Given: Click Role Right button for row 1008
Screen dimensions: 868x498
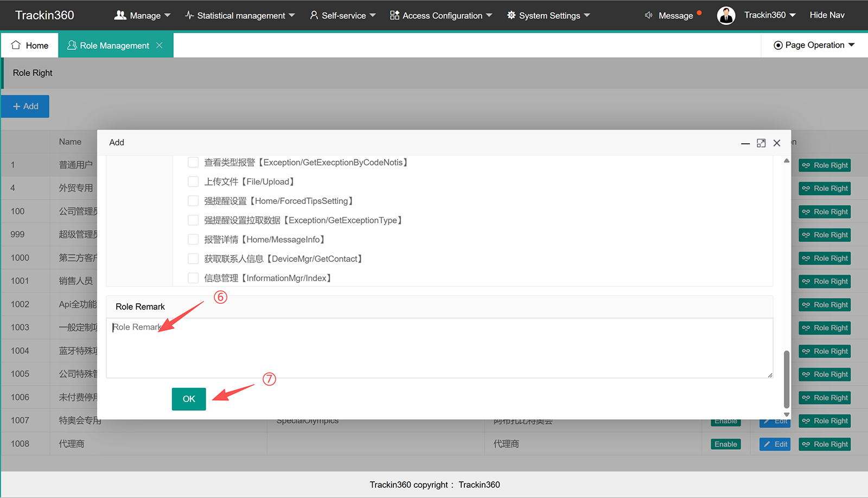Looking at the screenshot, I should pos(825,444).
